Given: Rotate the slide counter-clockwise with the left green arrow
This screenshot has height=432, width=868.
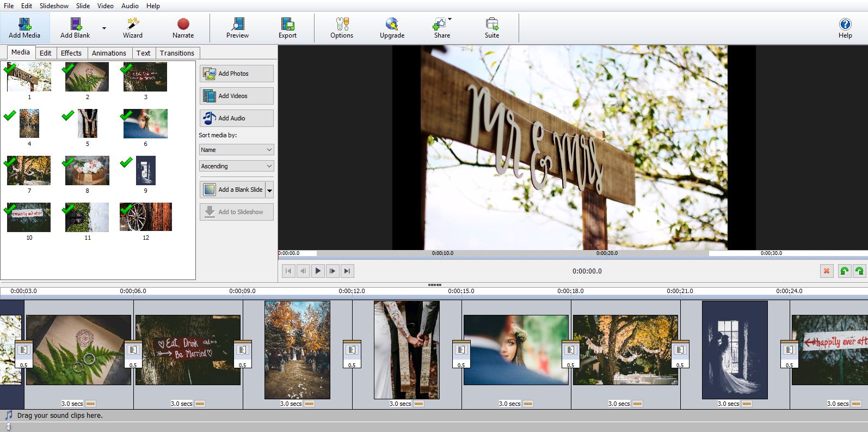Looking at the screenshot, I should [x=844, y=271].
